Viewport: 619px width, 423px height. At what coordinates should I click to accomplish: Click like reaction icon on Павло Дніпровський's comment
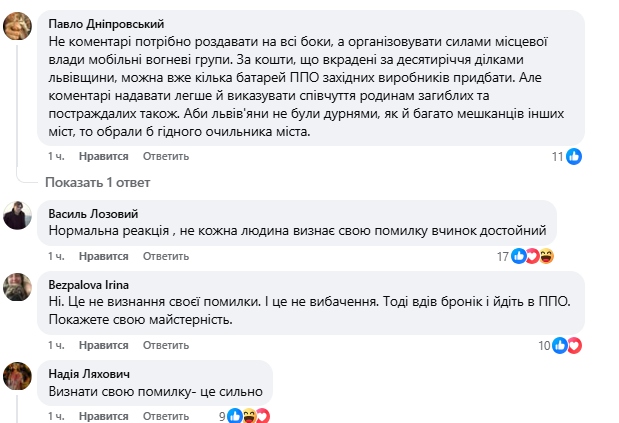[574, 156]
